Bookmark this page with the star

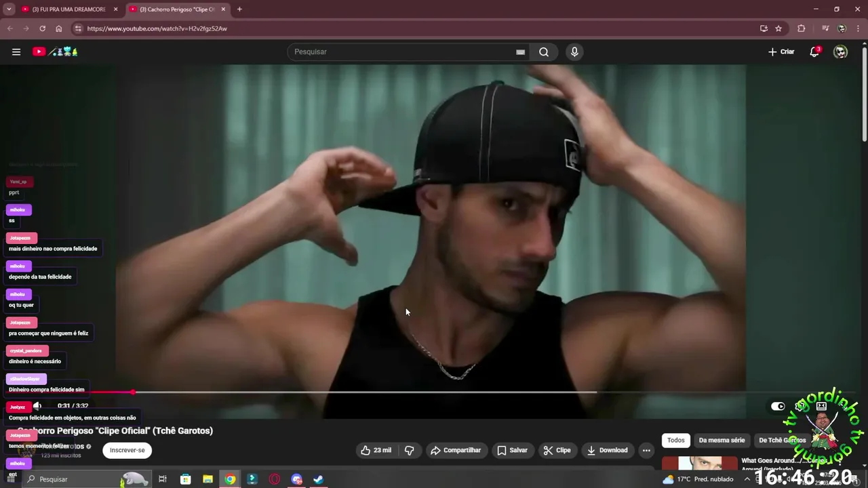point(778,28)
